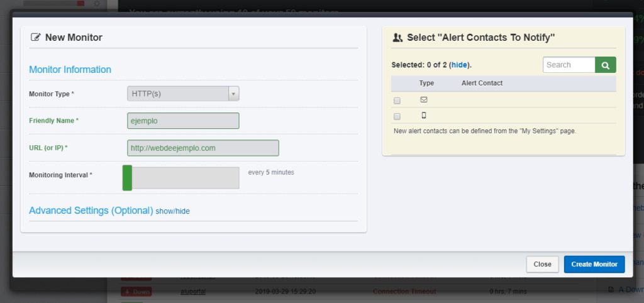644x303 pixels.
Task: Click the Close button in the dialog
Action: [542, 265]
